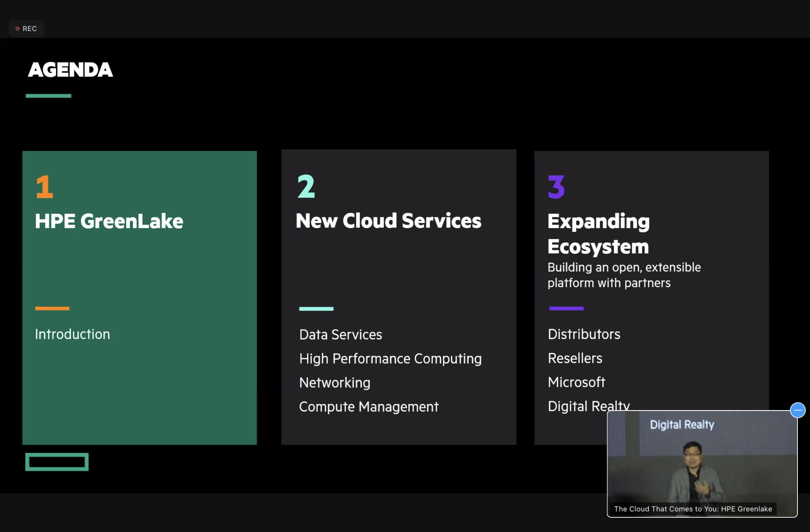The width and height of the screenshot is (810, 532).
Task: Click the video caption about HPE Greenlake
Action: point(693,509)
